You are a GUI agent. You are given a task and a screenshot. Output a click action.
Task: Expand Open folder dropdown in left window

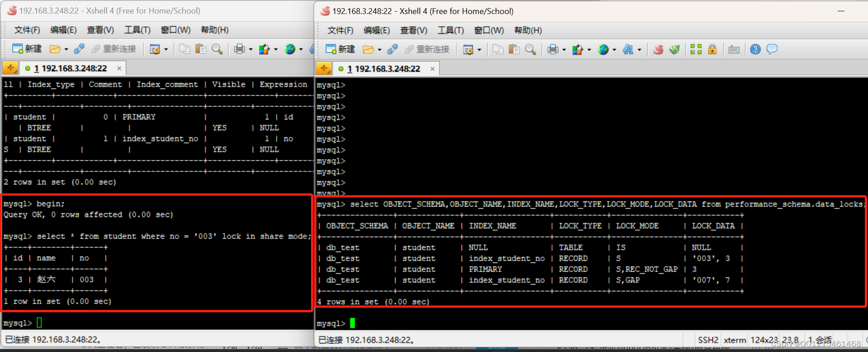66,49
